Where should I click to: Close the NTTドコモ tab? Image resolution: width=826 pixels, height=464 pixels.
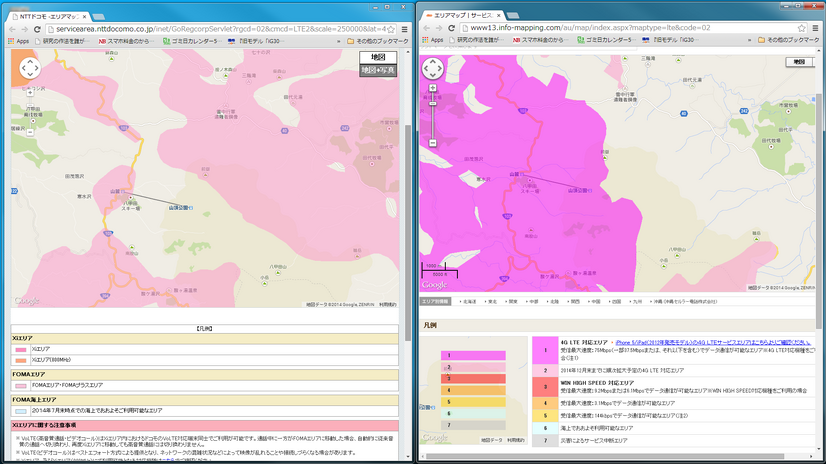[x=84, y=17]
